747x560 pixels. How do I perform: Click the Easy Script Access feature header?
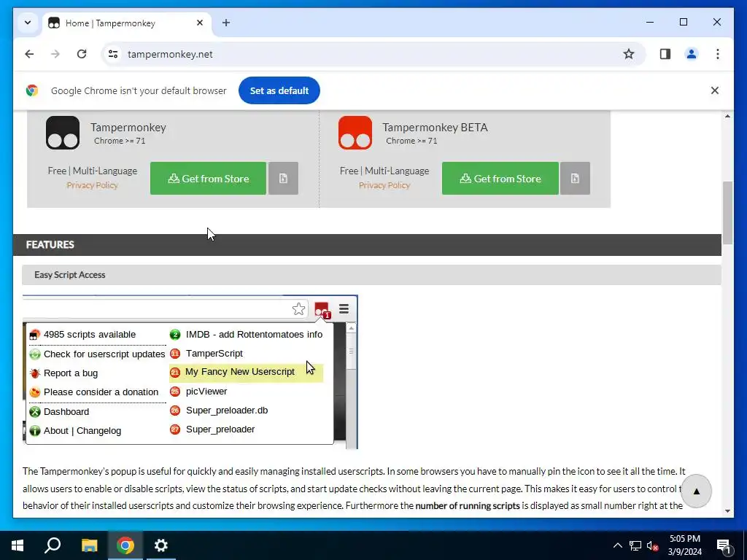(x=371, y=275)
